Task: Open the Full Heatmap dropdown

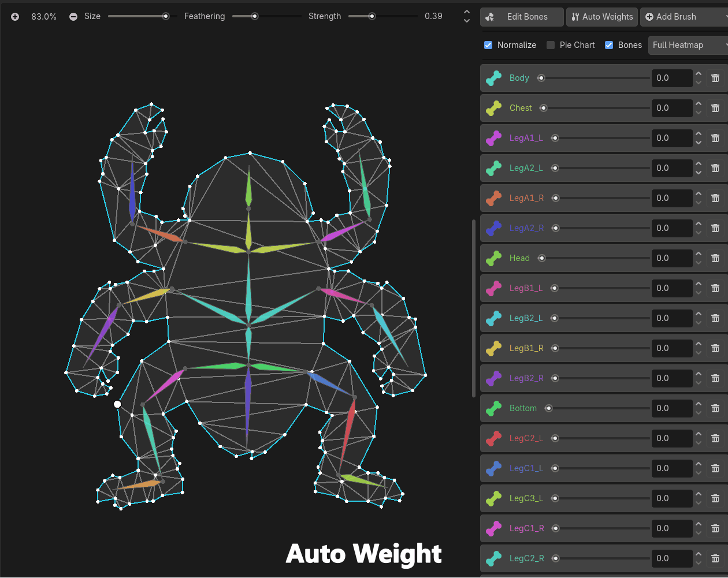Action: tap(688, 45)
